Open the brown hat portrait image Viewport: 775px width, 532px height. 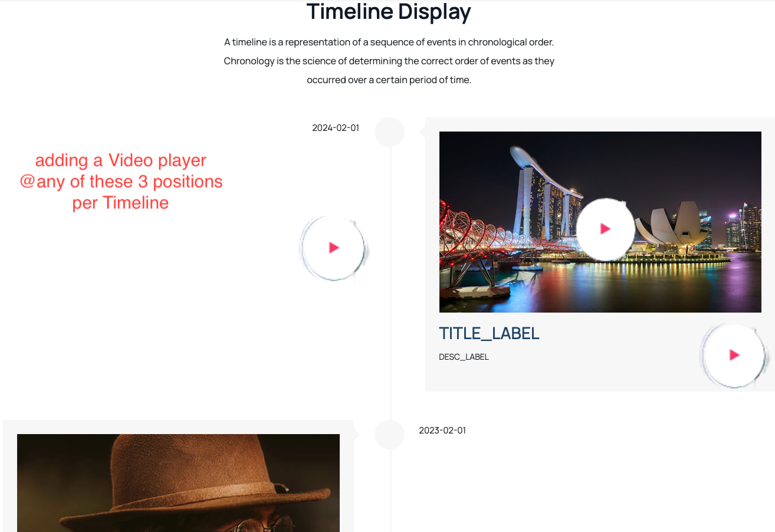(178, 483)
